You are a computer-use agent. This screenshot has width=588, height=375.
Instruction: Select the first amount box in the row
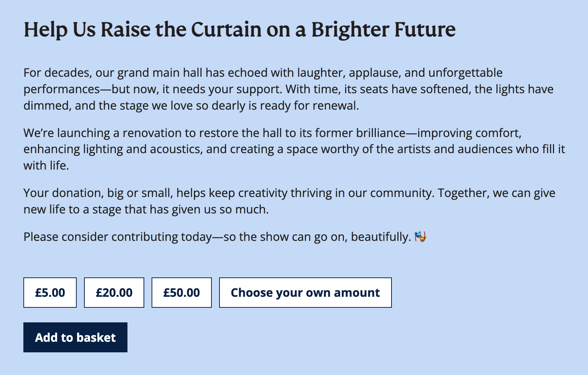(50, 292)
